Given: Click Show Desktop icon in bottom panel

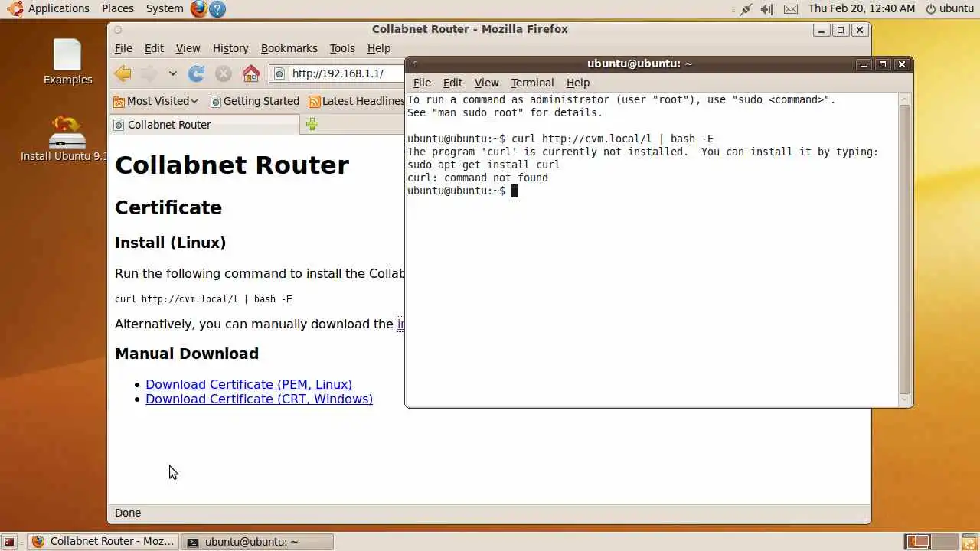Looking at the screenshot, I should (9, 542).
